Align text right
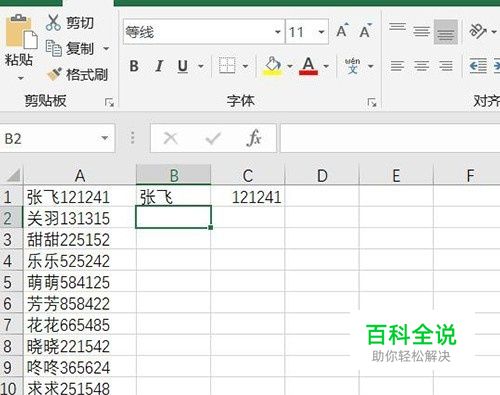 click(446, 66)
